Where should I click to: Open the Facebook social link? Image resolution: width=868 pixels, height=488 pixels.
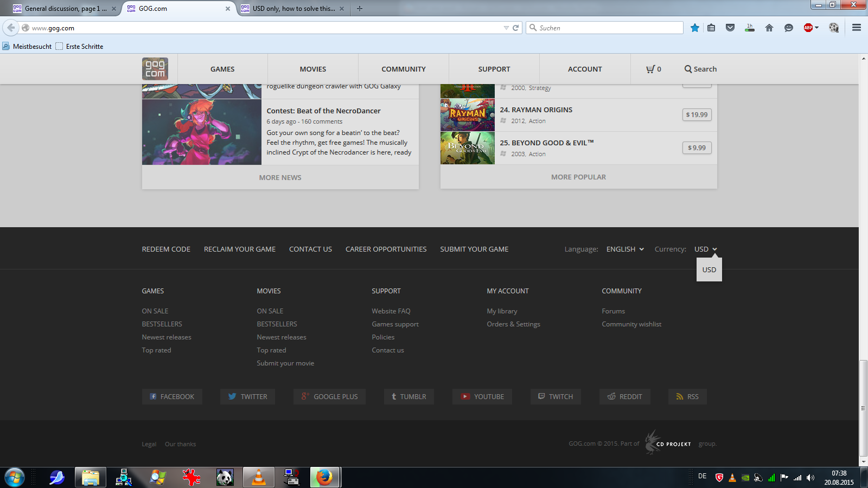(x=172, y=396)
